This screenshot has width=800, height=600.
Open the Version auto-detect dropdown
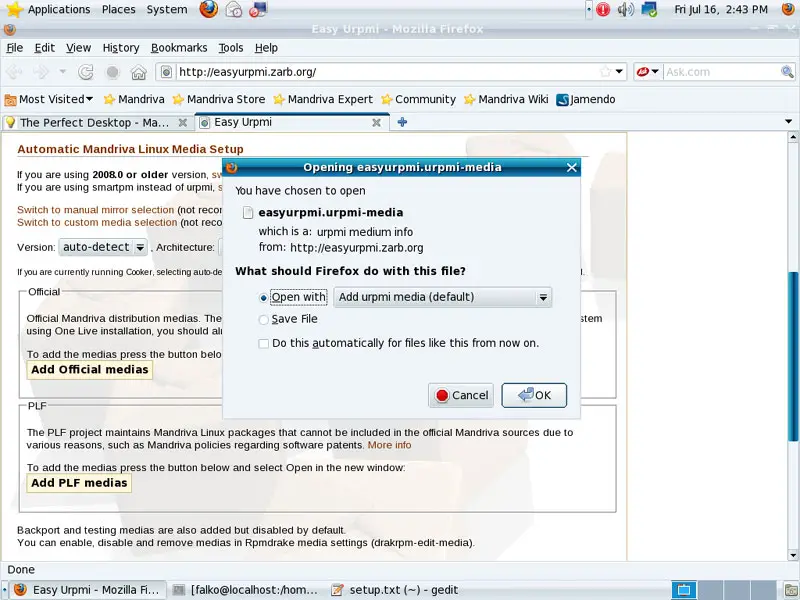[x=104, y=247]
